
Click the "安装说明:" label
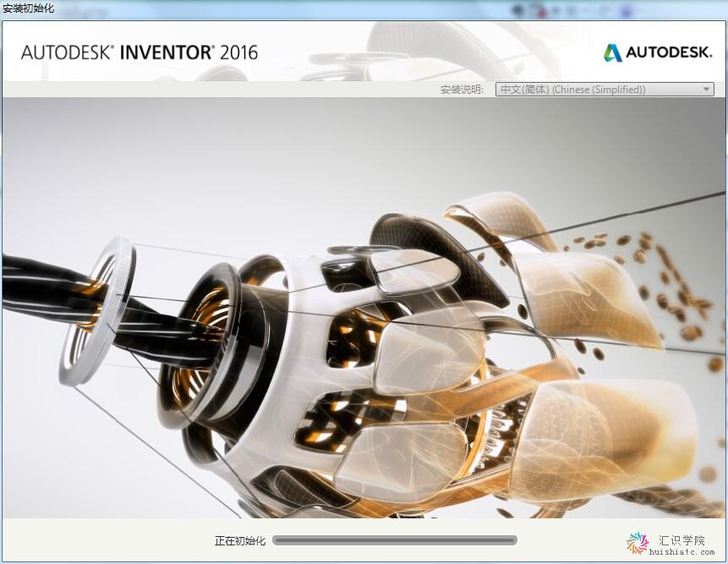[x=462, y=90]
